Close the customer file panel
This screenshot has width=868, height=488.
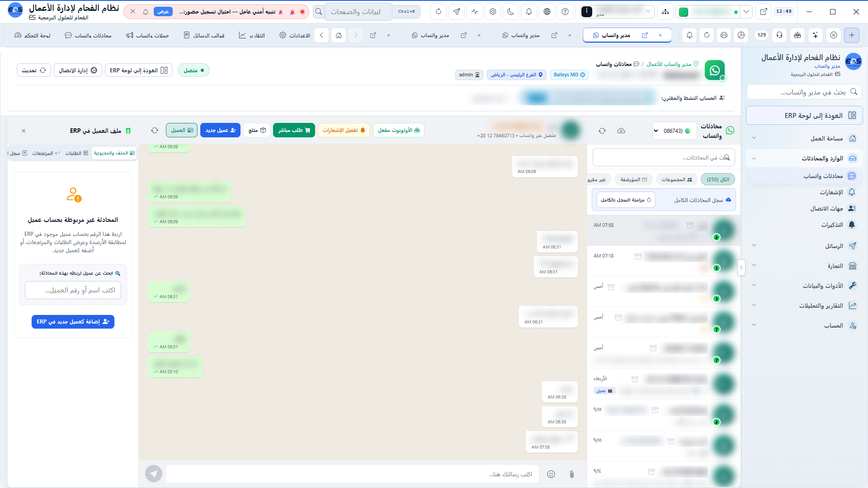24,131
